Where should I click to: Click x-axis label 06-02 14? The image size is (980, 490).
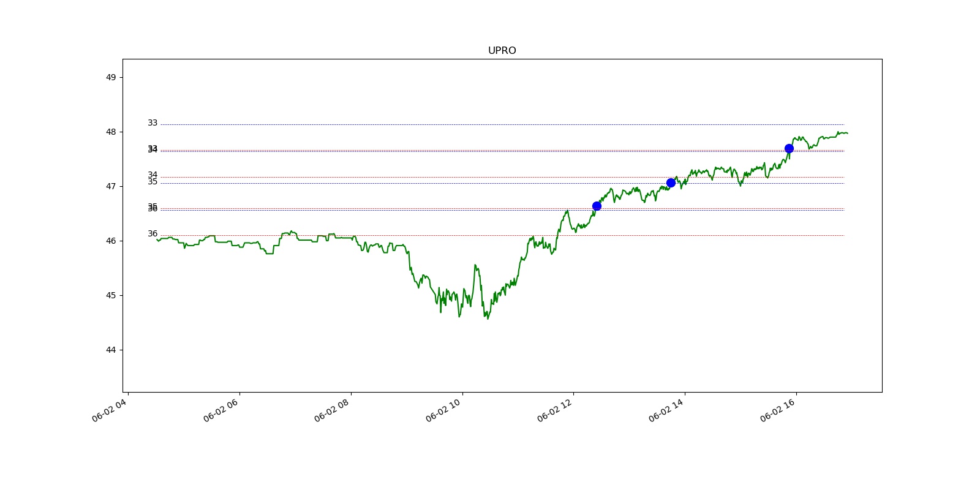[666, 410]
